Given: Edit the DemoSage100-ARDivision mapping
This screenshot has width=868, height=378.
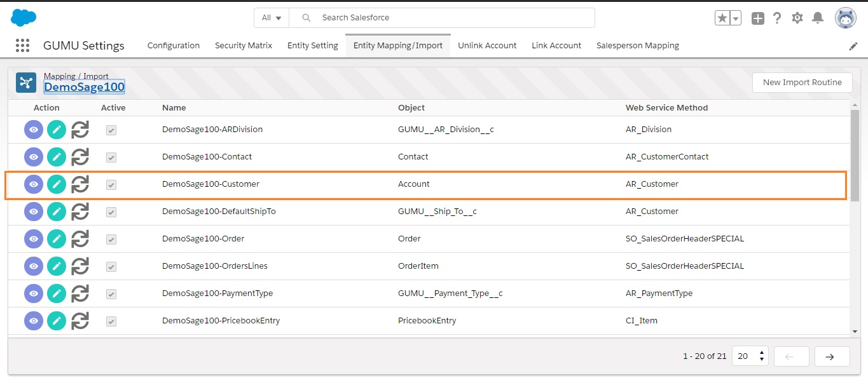Looking at the screenshot, I should [x=57, y=130].
